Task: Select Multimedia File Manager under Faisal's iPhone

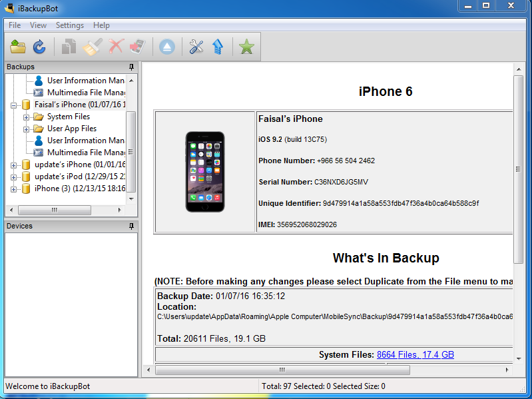Action: tap(86, 153)
